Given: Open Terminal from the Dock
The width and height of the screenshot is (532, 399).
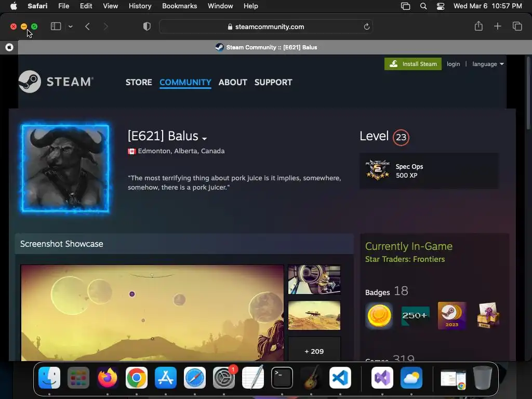Looking at the screenshot, I should click(x=282, y=378).
